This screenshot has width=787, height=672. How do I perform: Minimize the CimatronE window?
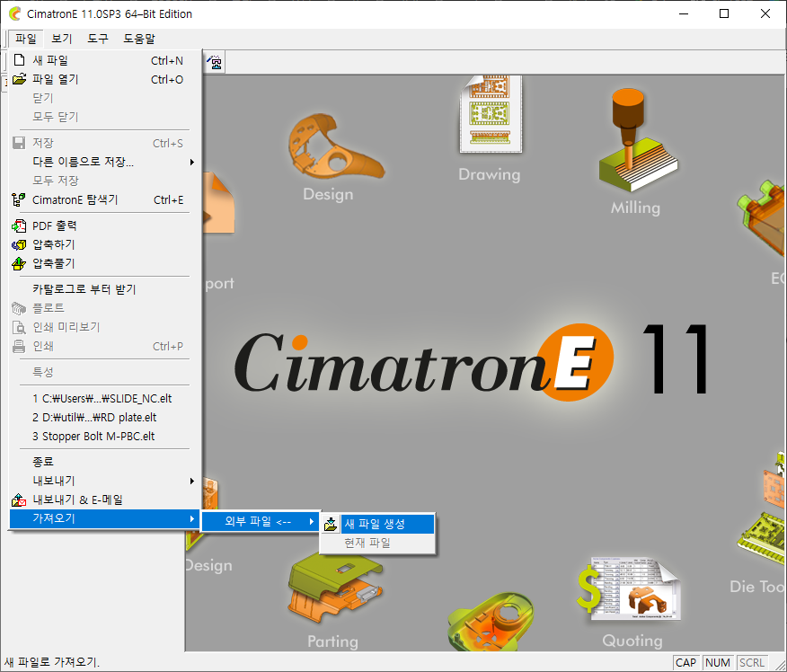coord(684,13)
